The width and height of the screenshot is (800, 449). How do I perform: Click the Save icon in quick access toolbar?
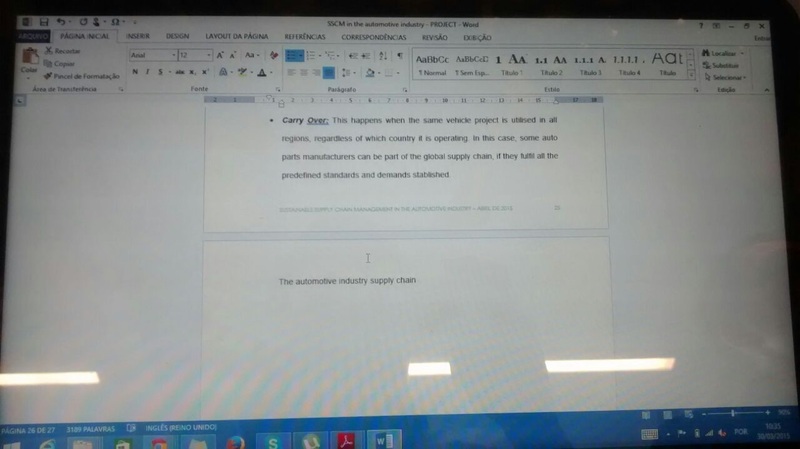(42, 20)
